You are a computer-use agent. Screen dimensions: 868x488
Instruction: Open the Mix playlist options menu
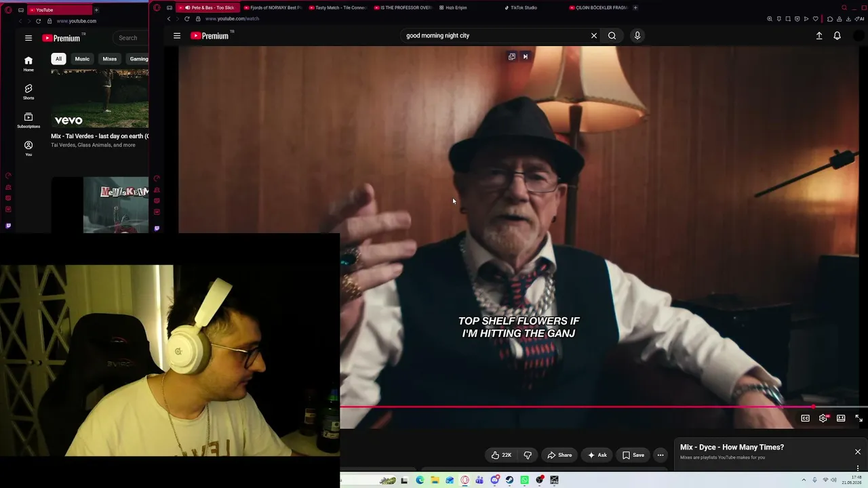[858, 468]
